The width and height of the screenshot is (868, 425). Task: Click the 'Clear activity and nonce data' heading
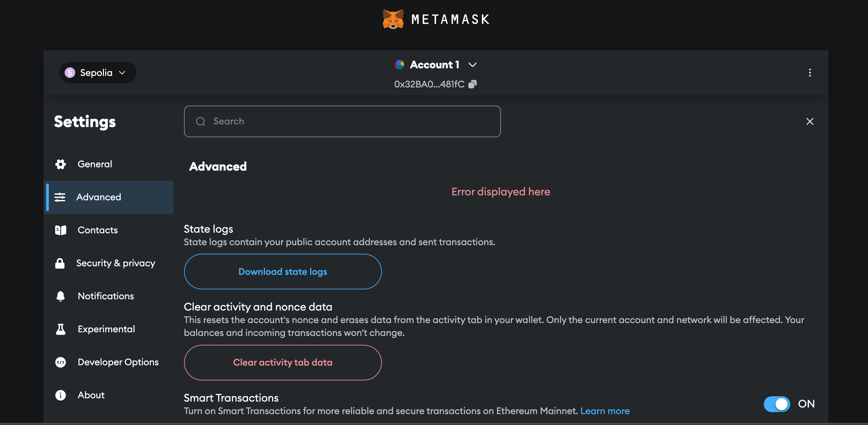click(x=258, y=307)
